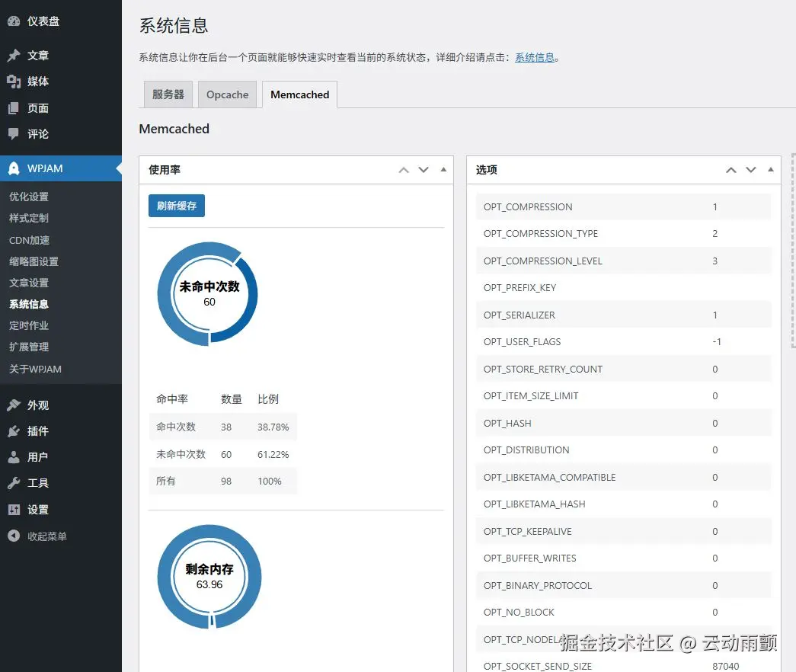This screenshot has width=796, height=672.
Task: Click the WPJAM rocket icon in the sidebar
Action: point(14,168)
